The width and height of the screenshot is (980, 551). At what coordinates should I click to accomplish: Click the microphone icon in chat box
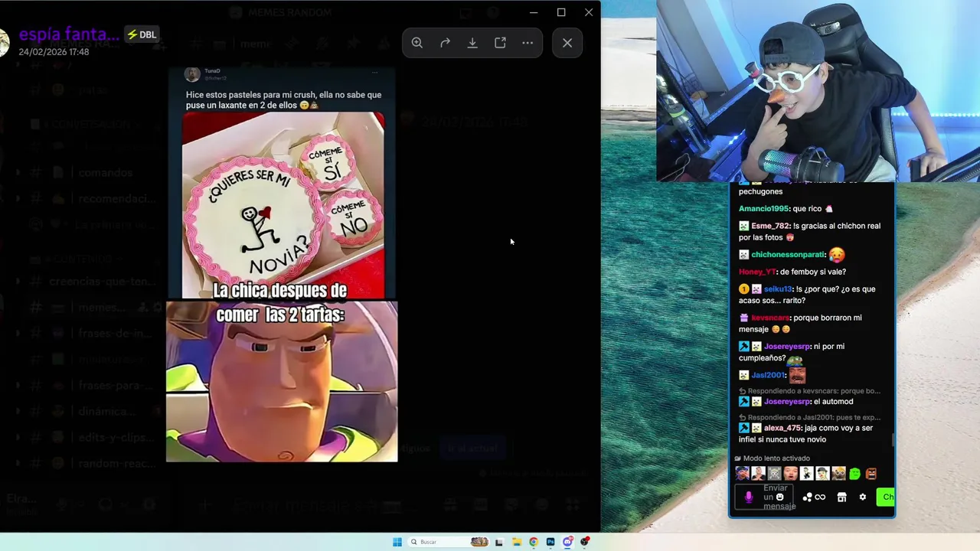(x=749, y=497)
